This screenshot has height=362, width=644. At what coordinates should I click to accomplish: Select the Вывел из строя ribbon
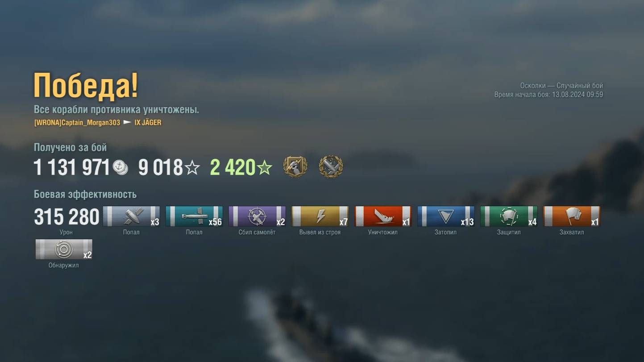click(x=320, y=216)
